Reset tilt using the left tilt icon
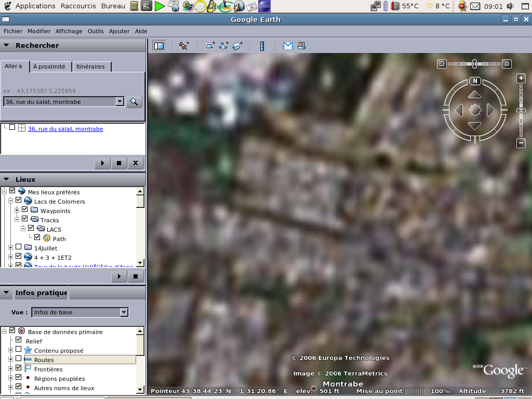This screenshot has width=532, height=399. click(442, 64)
